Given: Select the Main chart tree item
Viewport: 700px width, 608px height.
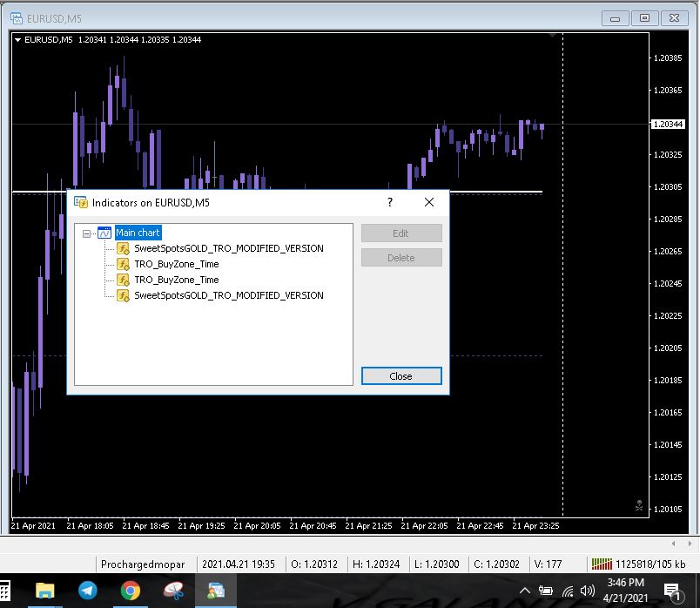Looking at the screenshot, I should click(x=138, y=233).
